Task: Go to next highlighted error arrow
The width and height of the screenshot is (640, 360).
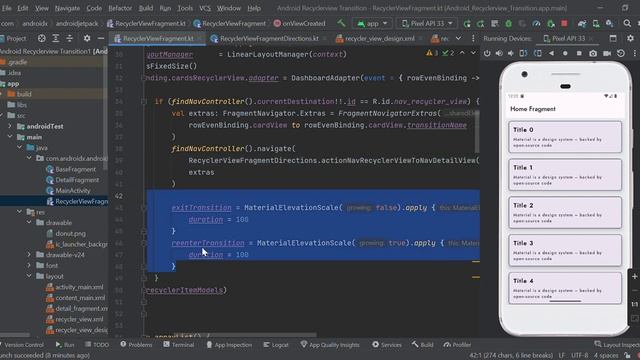Action: [x=473, y=53]
